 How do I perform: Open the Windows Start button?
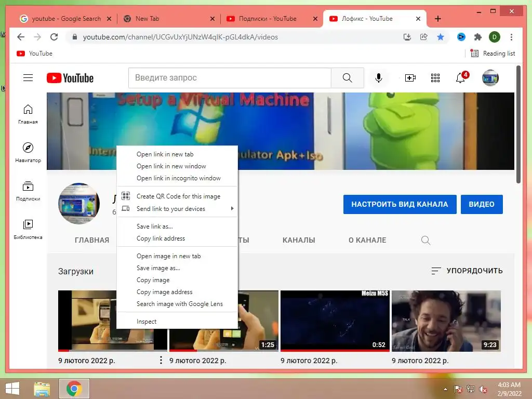pos(12,389)
